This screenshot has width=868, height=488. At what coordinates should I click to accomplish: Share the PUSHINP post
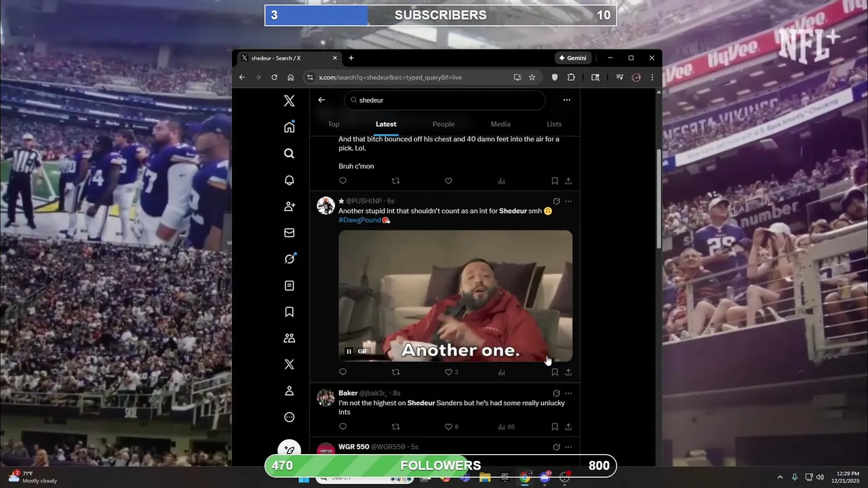(x=568, y=372)
